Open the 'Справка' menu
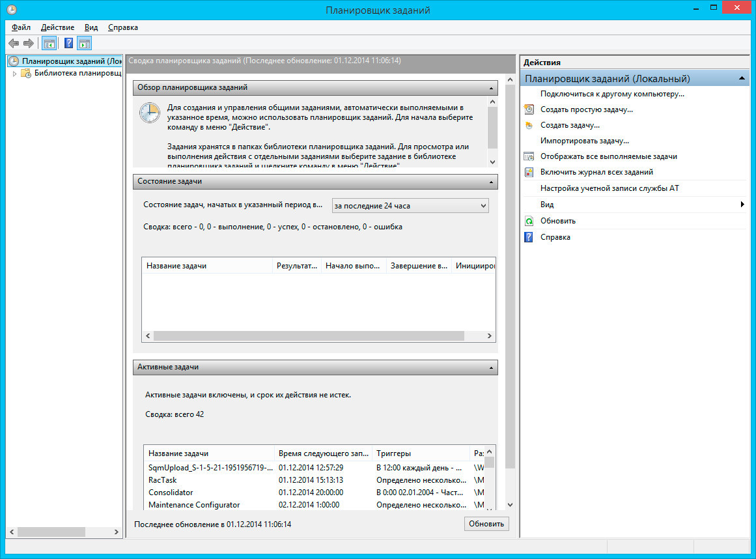Viewport: 756px width, 559px height. pos(122,27)
